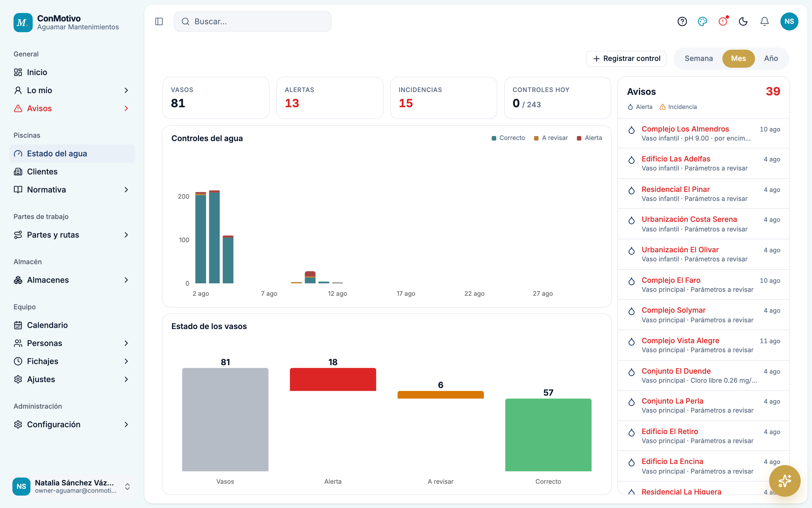Click the ConMotivo logo icon
Image resolution: width=812 pixels, height=508 pixels.
tap(23, 23)
